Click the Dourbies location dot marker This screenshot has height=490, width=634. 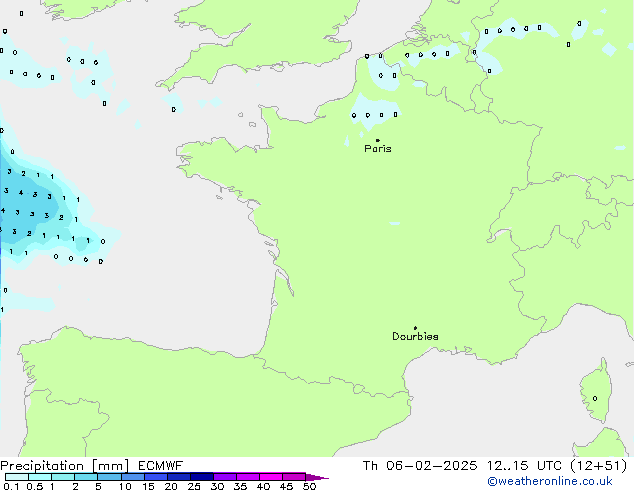[415, 328]
